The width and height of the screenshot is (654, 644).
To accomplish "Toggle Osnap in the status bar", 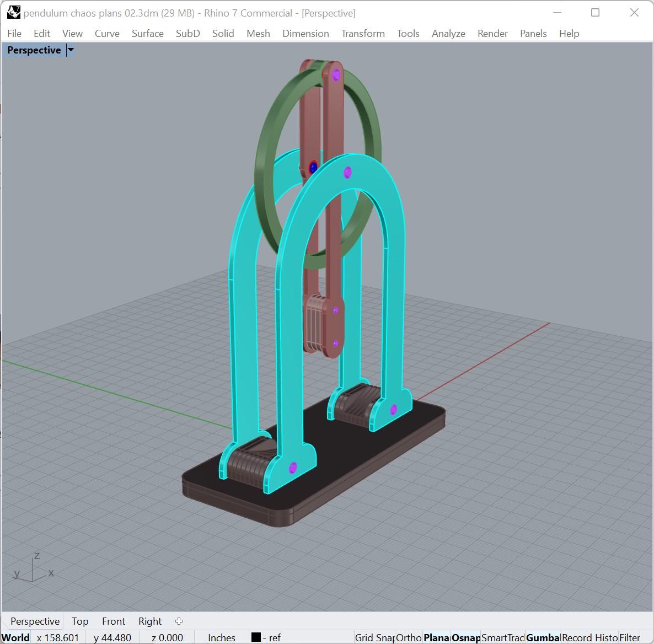I will (x=466, y=638).
